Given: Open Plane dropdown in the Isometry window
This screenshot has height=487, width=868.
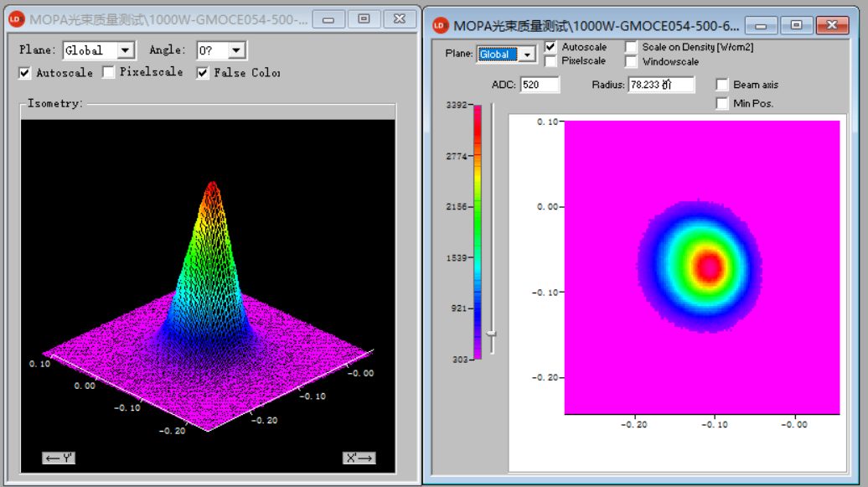Looking at the screenshot, I should (x=125, y=51).
